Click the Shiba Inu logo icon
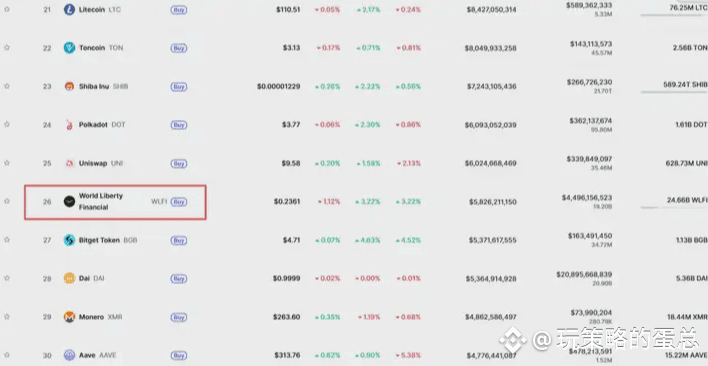Viewport: 708px width, 366px height. pyautogui.click(x=69, y=86)
